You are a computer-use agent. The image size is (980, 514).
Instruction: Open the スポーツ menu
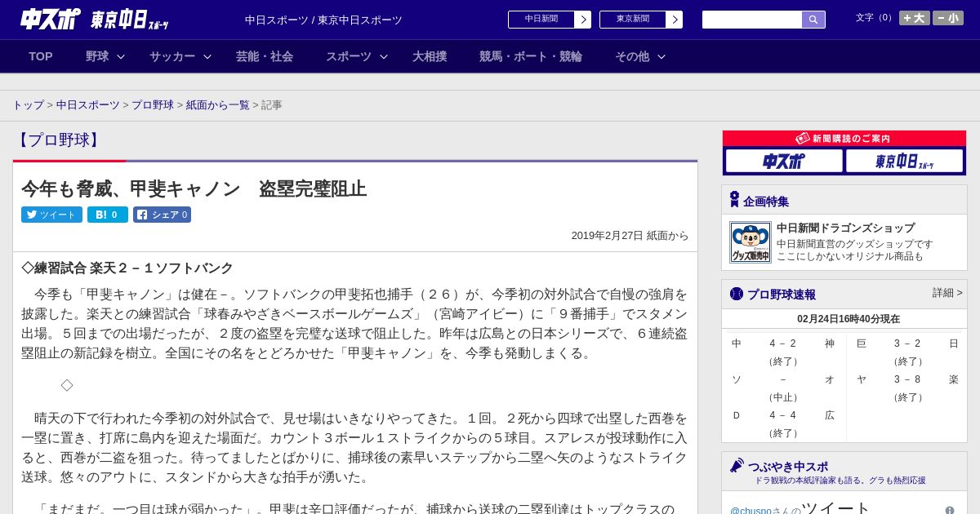pyautogui.click(x=349, y=56)
